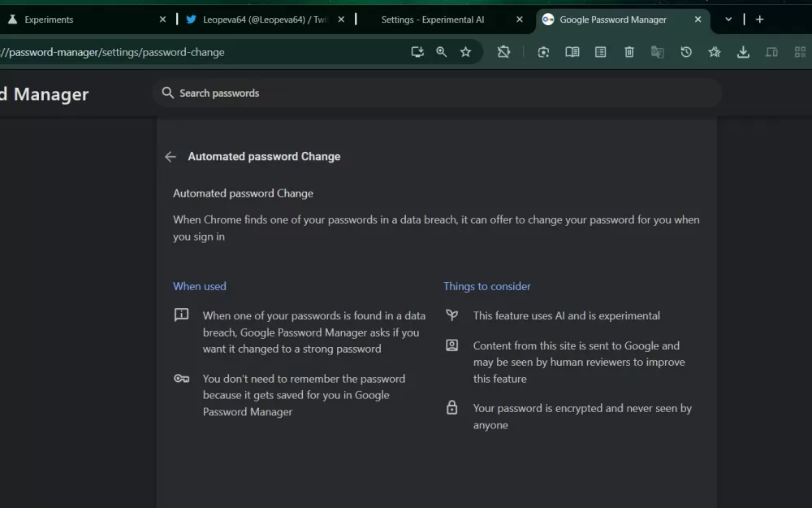Select the Google Password Manager tab
812x508 pixels.
(623, 20)
